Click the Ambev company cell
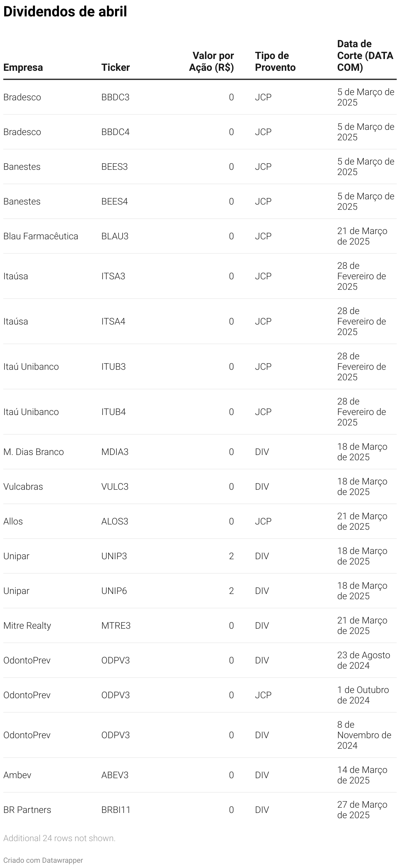Screen dimensions: 400x868 click(17, 775)
